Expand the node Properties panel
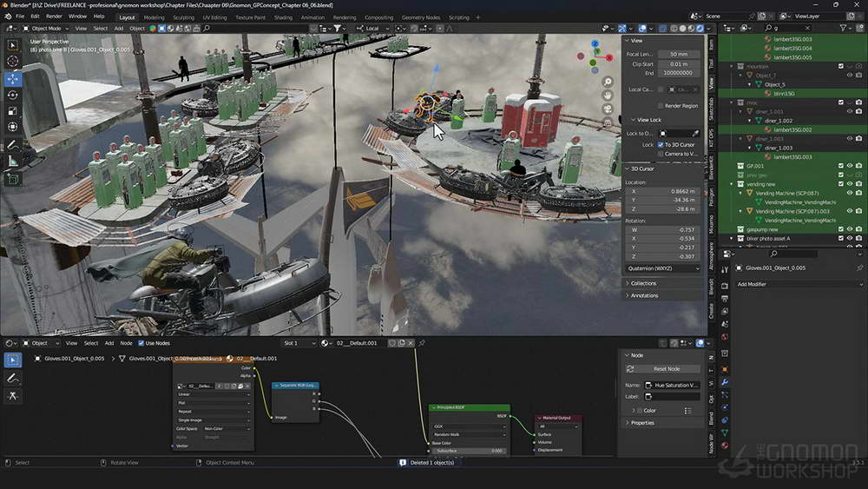Viewport: 868px width, 489px height. click(x=641, y=422)
